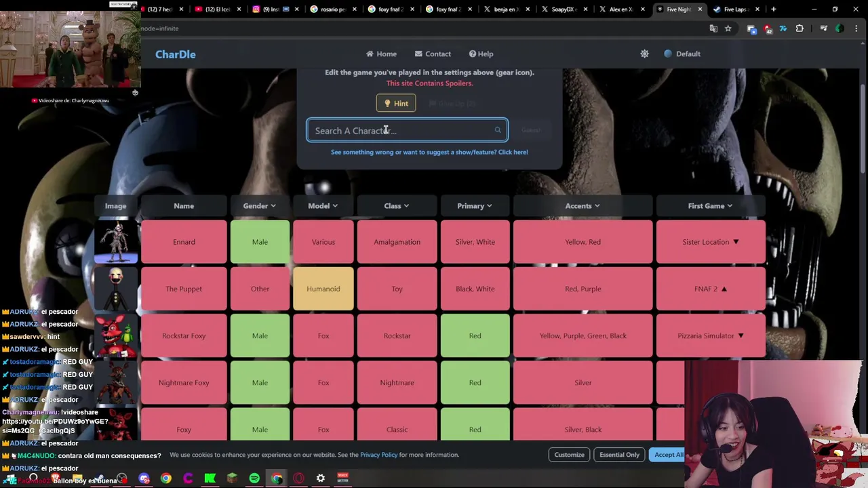Expand the Accents column header dropdown
Image resolution: width=868 pixels, height=488 pixels.
pos(583,205)
